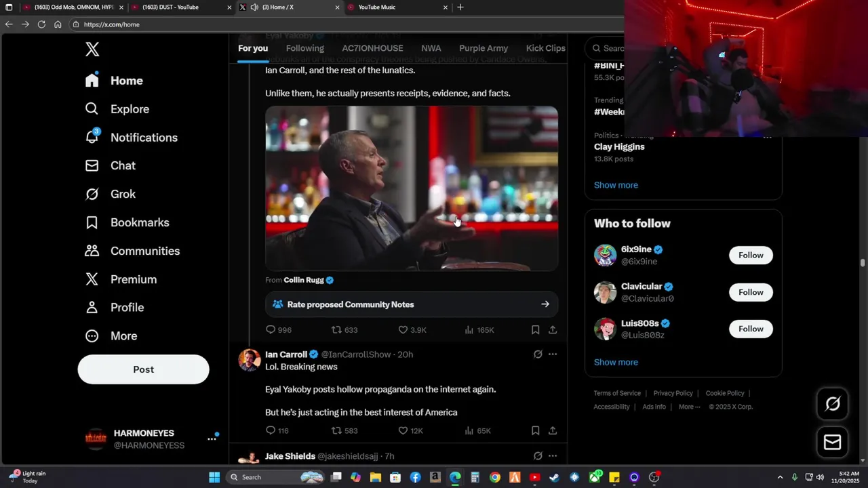The width and height of the screenshot is (868, 488).
Task: View analytics showing 165K views
Action: [479, 330]
